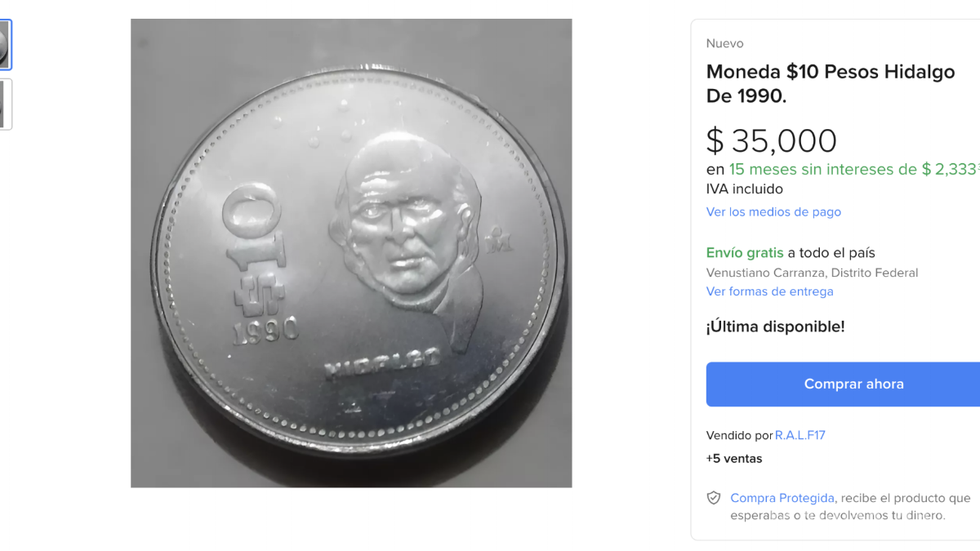Open Ver formas de entrega link
Screen dimensions: 980x551
770,291
